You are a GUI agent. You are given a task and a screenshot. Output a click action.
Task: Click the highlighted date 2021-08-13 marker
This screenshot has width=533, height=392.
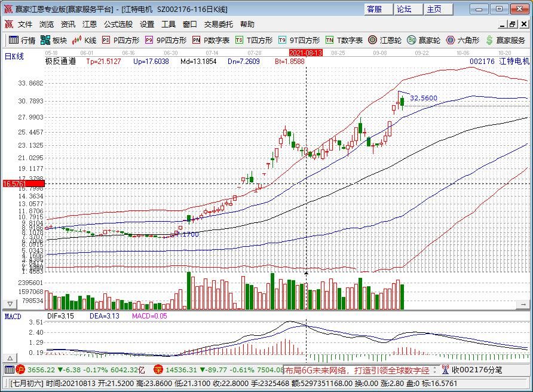click(305, 53)
